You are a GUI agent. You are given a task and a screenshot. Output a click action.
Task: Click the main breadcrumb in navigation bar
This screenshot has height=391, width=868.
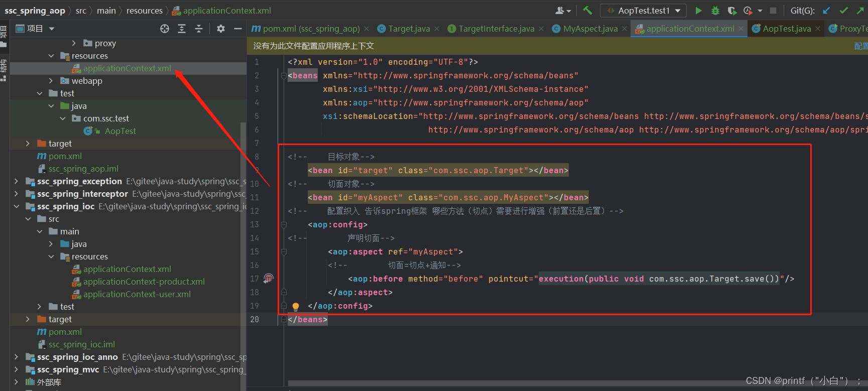(x=106, y=11)
